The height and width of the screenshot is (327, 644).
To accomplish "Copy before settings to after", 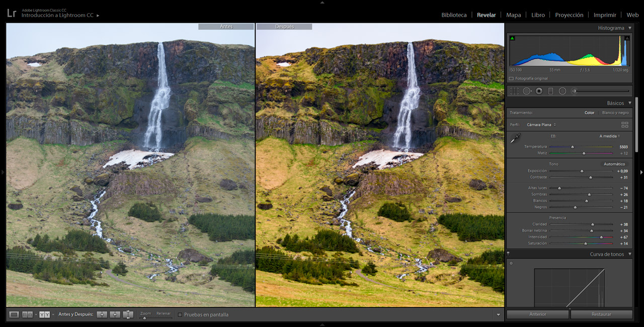I will [102, 314].
